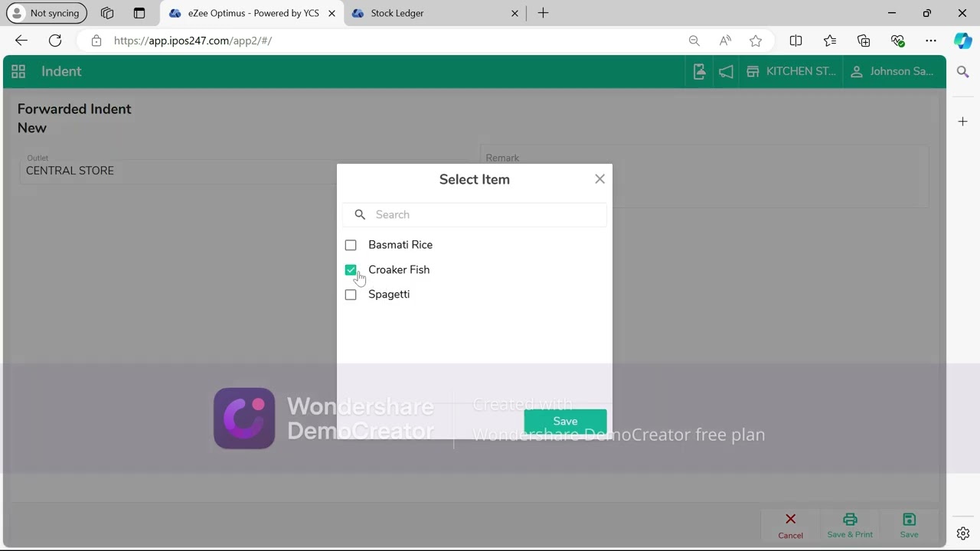Screen dimensions: 980x551
Task: Open Browser essentials heart icon
Action: [897, 41]
